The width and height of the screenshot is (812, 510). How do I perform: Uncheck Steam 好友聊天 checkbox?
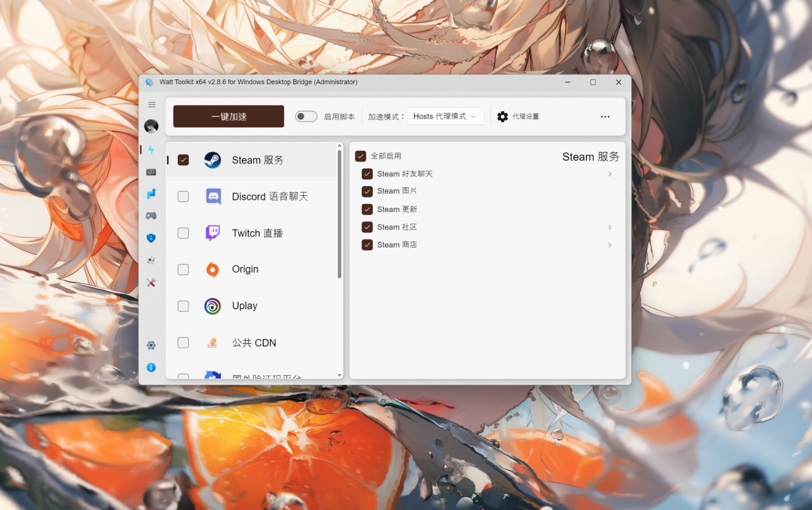pos(367,174)
